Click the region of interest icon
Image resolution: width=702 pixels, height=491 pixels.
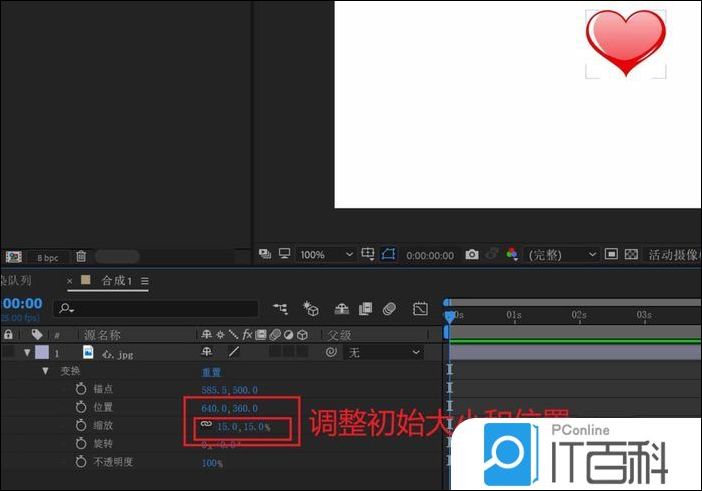(387, 255)
